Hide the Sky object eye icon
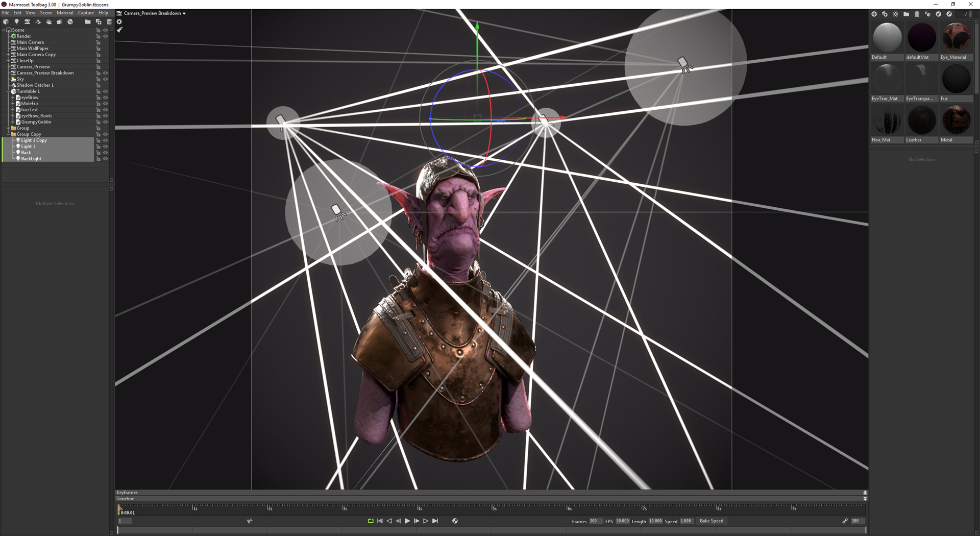The width and height of the screenshot is (980, 536). tap(106, 79)
